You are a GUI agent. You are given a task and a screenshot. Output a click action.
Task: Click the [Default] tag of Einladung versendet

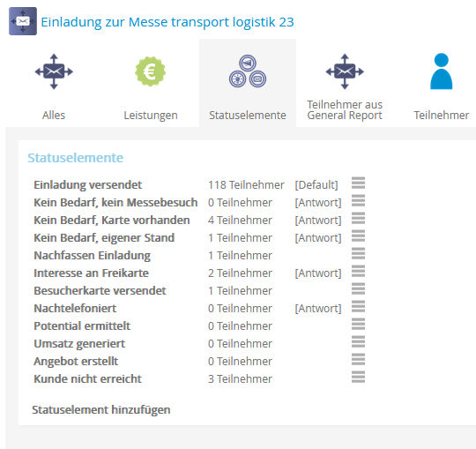316,185
